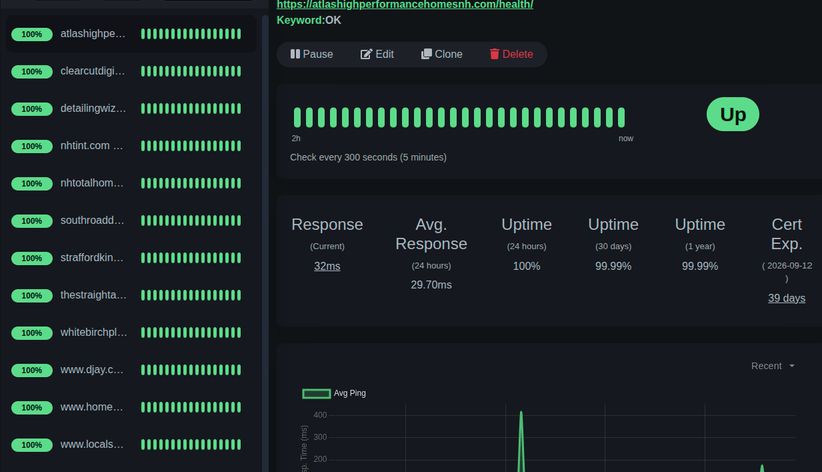The height and width of the screenshot is (472, 822).
Task: Select the www.home… monitor
Action: pos(131,407)
